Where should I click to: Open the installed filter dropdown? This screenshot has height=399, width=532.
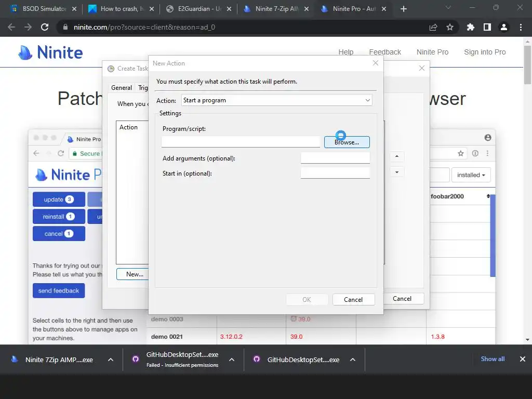(471, 175)
